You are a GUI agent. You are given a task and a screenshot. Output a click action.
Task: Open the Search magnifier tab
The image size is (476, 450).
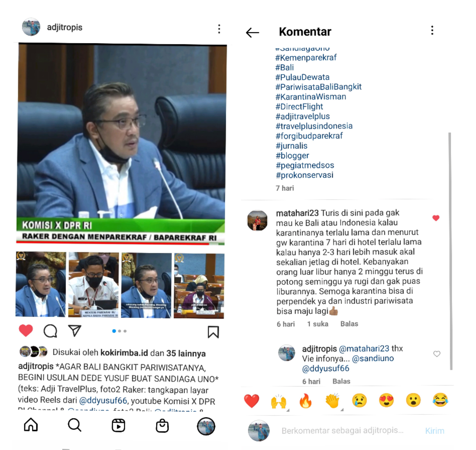click(x=75, y=425)
